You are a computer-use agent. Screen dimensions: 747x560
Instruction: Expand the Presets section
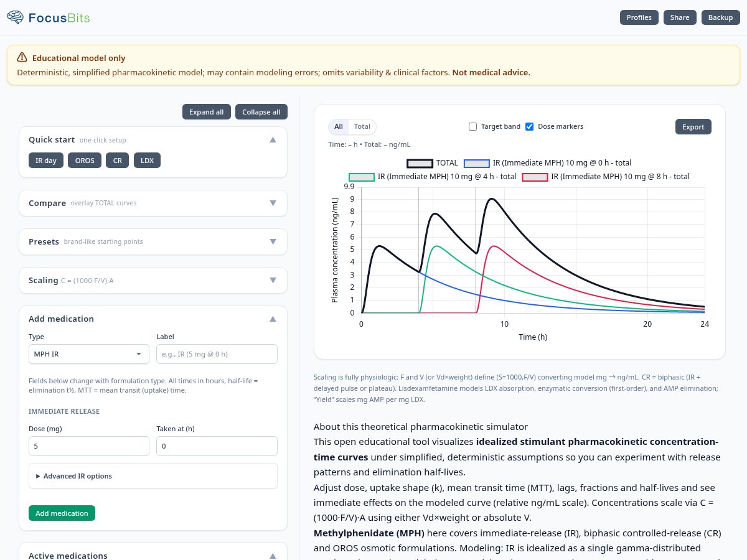273,241
